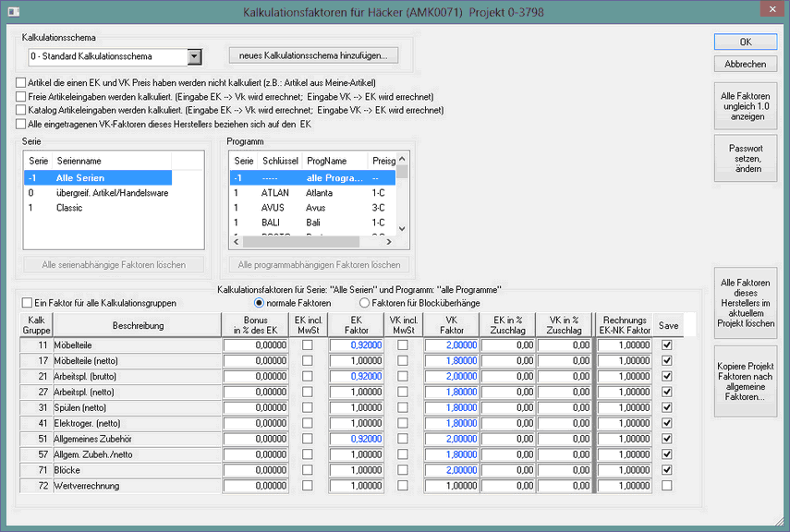Select 'Classic' in the Serie list
Screen dimensions: 790x532
coord(69,208)
